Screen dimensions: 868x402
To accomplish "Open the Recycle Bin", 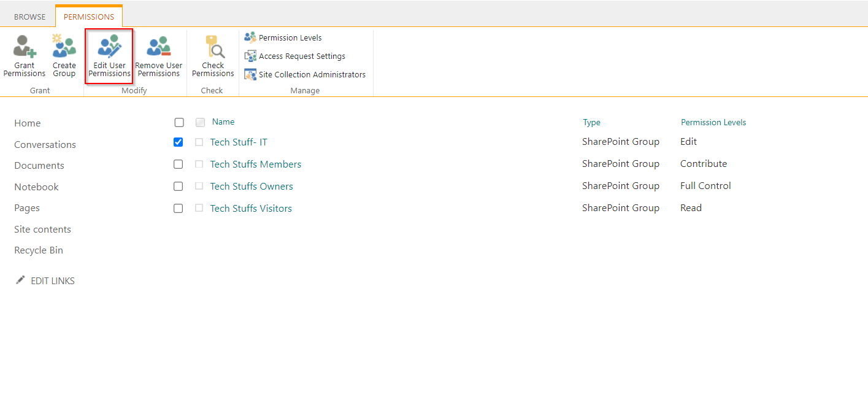I will [39, 250].
